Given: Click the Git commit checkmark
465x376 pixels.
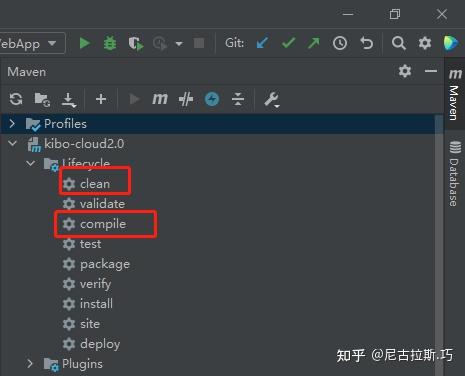Looking at the screenshot, I should pos(288,43).
